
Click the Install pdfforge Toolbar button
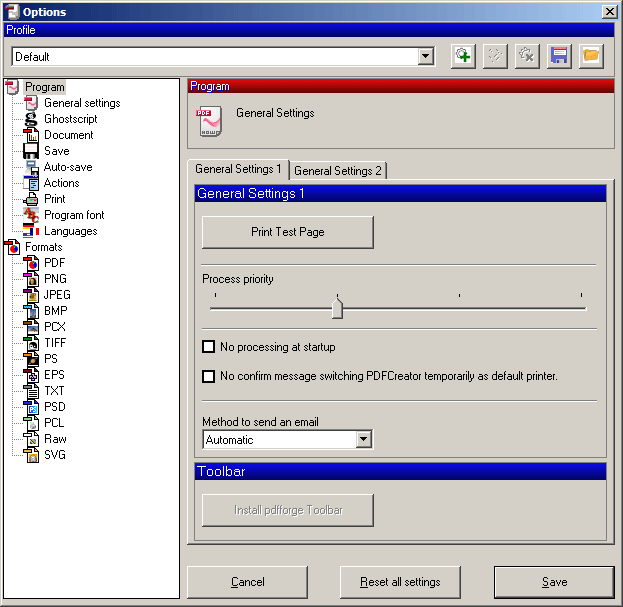point(288,510)
